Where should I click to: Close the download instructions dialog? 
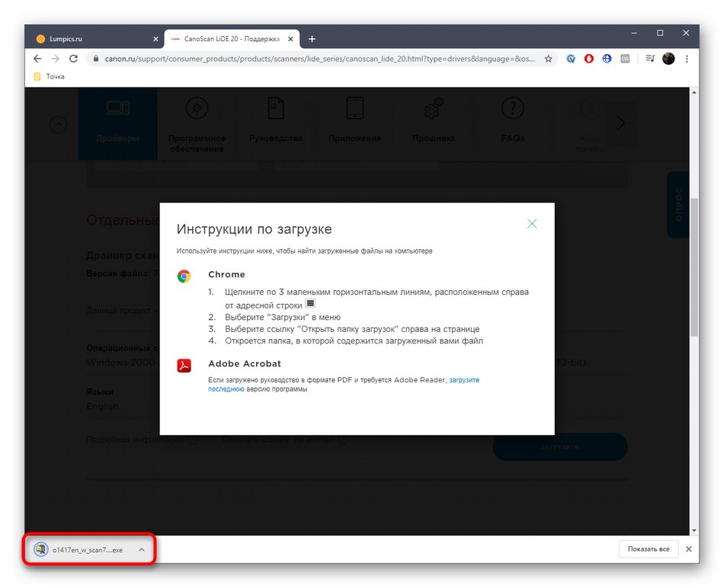[532, 224]
